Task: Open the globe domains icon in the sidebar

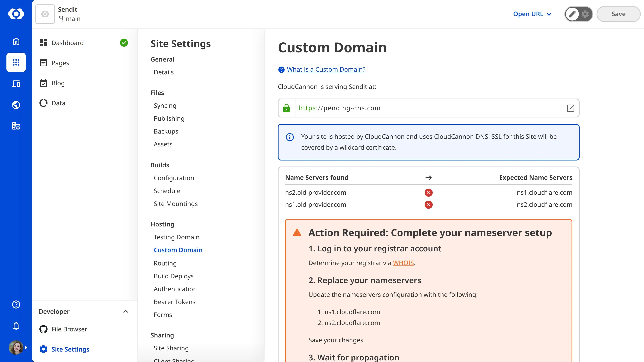Action: click(16, 105)
